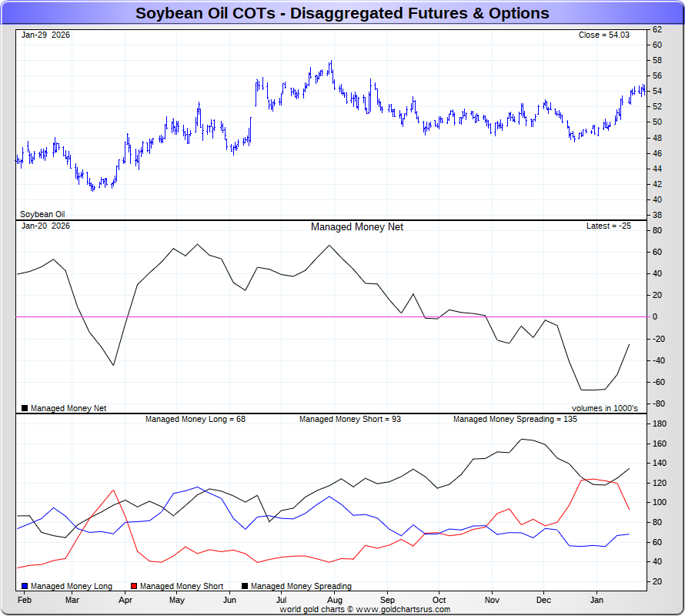Click the Jan-20 2026 date label
The height and width of the screenshot is (616, 685).
click(x=45, y=226)
